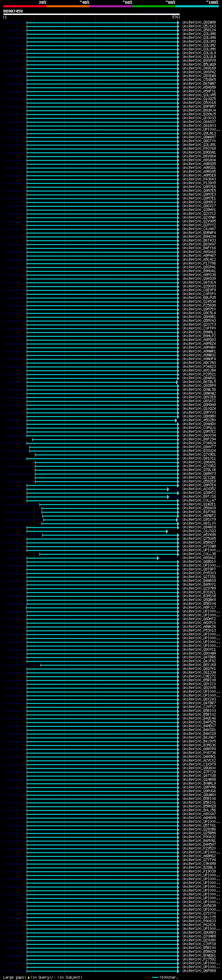Click the purple ~60% identity legend bar
The height and width of the screenshot is (980, 222).
point(111,6)
